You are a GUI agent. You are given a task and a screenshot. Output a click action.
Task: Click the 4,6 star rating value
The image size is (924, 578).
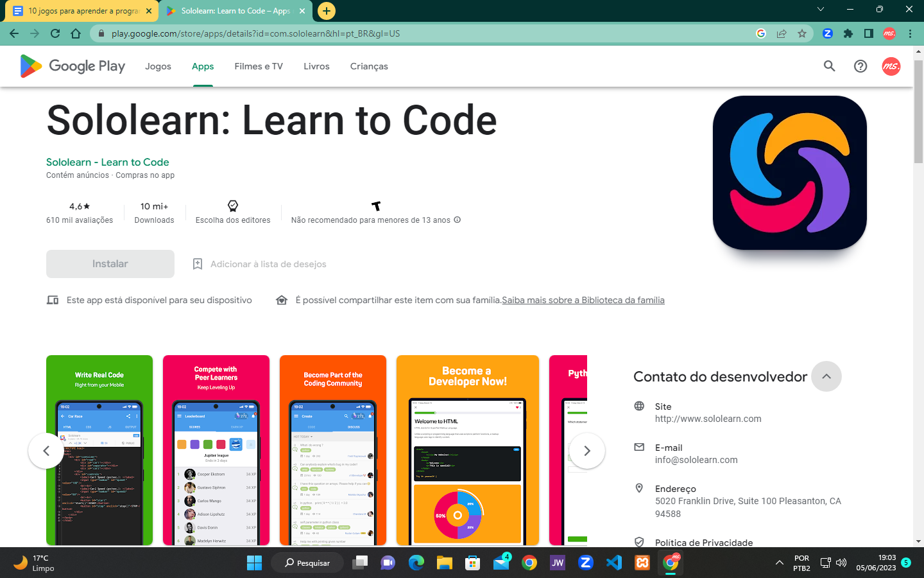[x=80, y=206]
